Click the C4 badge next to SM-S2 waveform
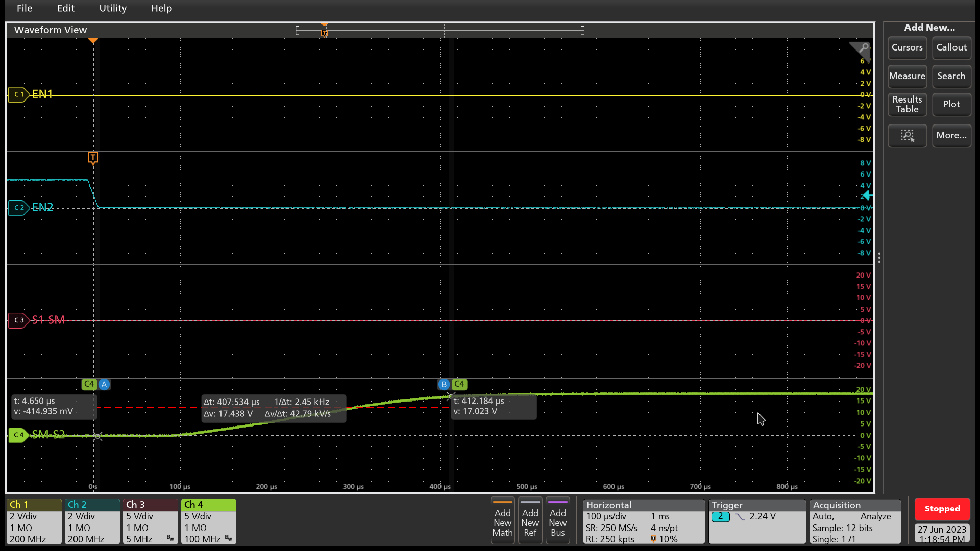The image size is (980, 551). pos(19,435)
